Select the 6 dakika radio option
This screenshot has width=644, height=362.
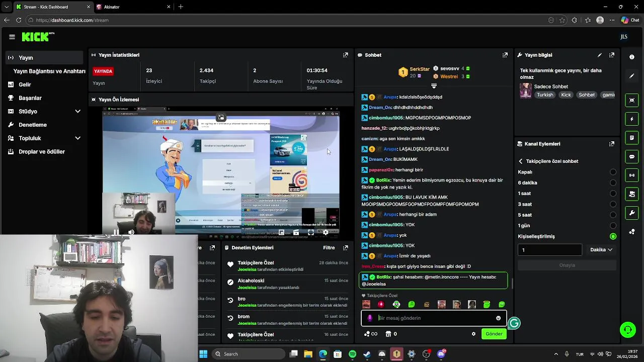[613, 183]
